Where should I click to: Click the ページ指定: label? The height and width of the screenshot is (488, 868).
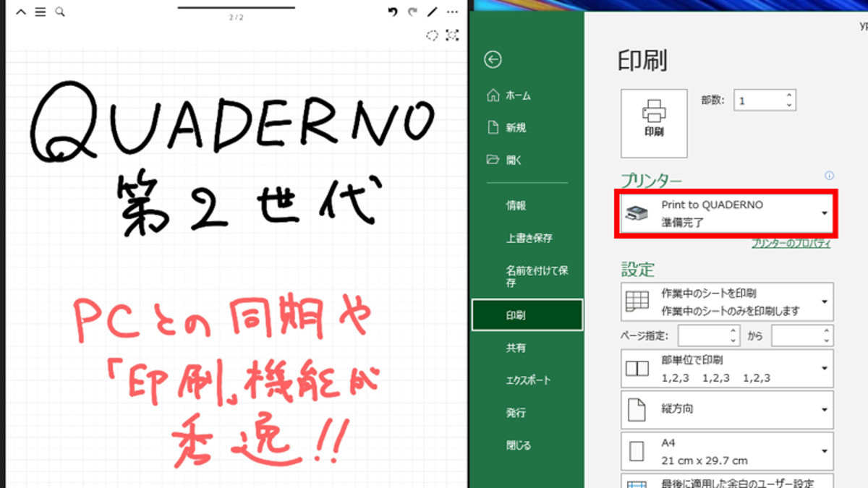pos(644,335)
